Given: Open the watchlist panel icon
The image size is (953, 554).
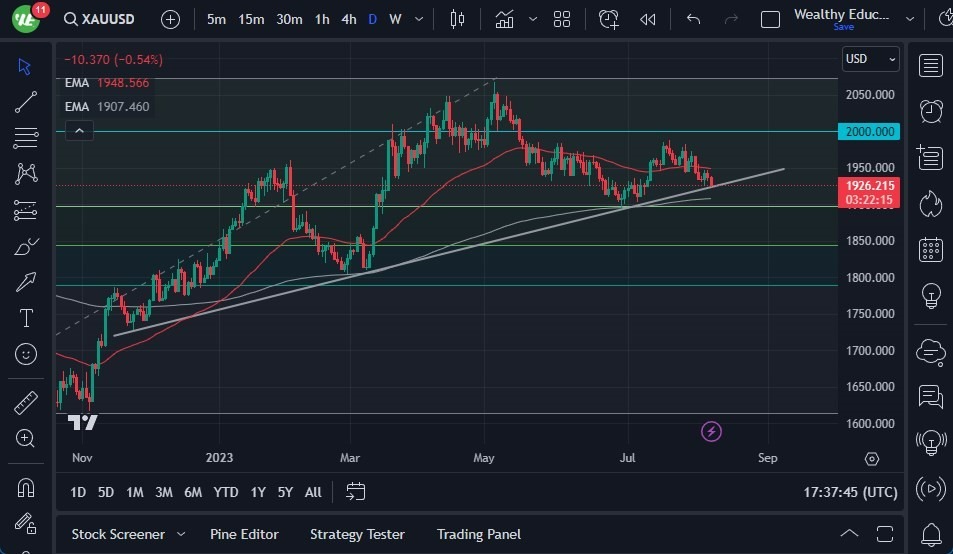Looking at the screenshot, I should pyautogui.click(x=931, y=66).
